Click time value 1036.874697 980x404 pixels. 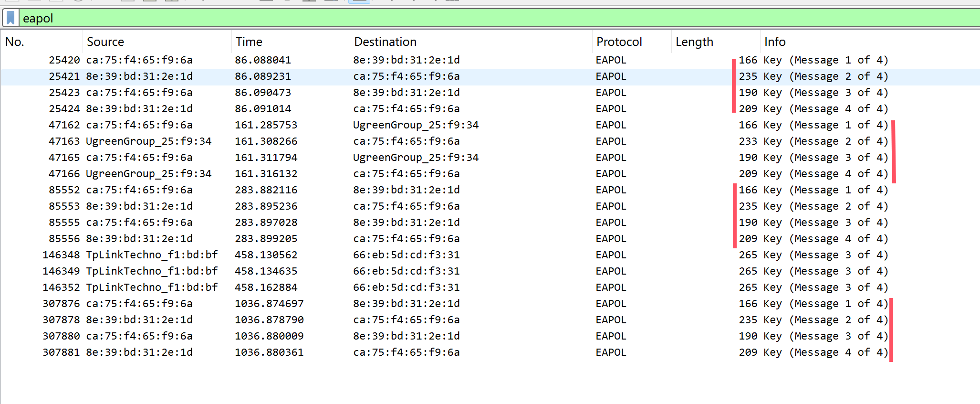269,304
